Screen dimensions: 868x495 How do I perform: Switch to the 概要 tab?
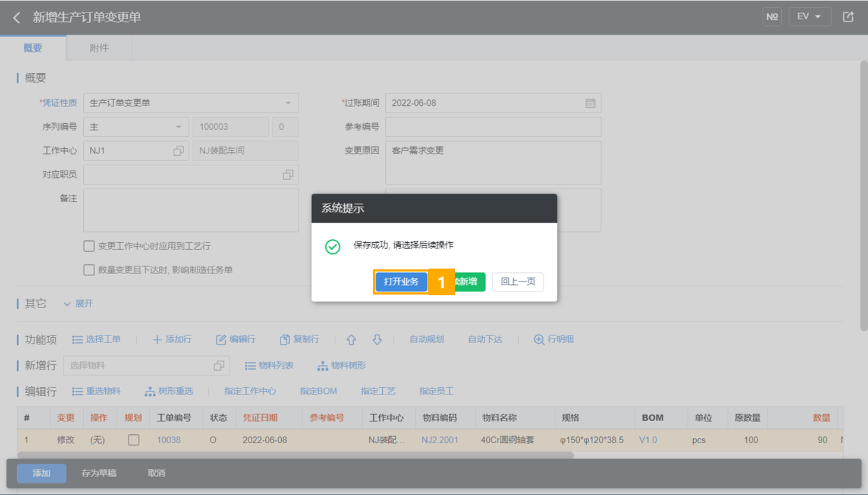tap(33, 48)
